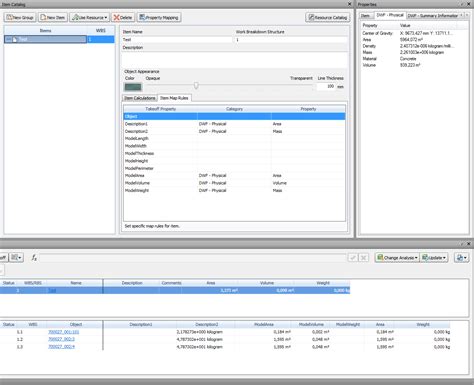Image resolution: width=474 pixels, height=385 pixels.
Task: Create a new item with New Item
Action: click(x=53, y=17)
